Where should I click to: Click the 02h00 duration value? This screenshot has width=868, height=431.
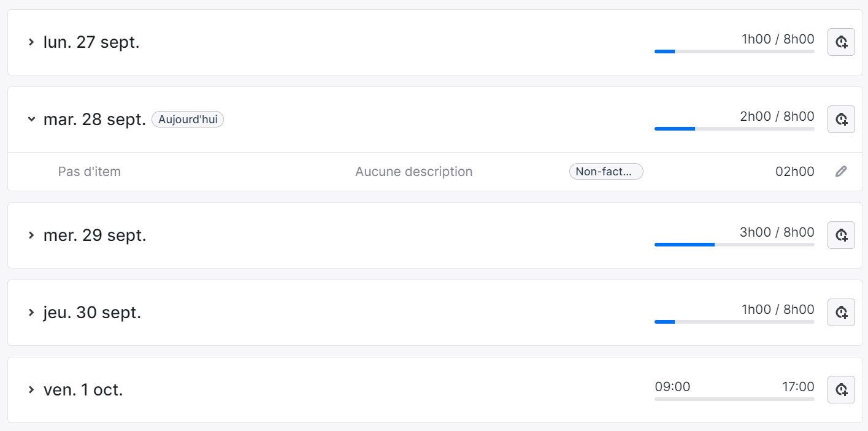[x=795, y=172]
